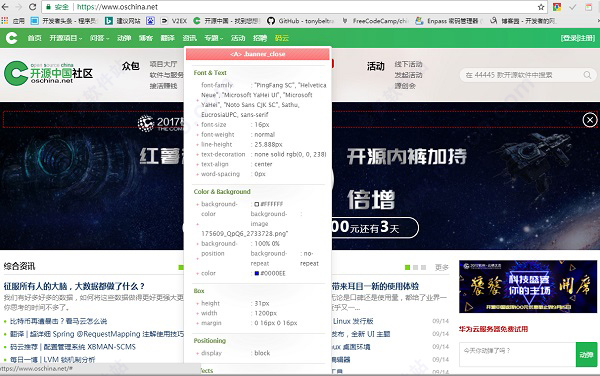600x376 pixels.
Task: Open the XBMAN-SCMS article
Action: [73, 347]
